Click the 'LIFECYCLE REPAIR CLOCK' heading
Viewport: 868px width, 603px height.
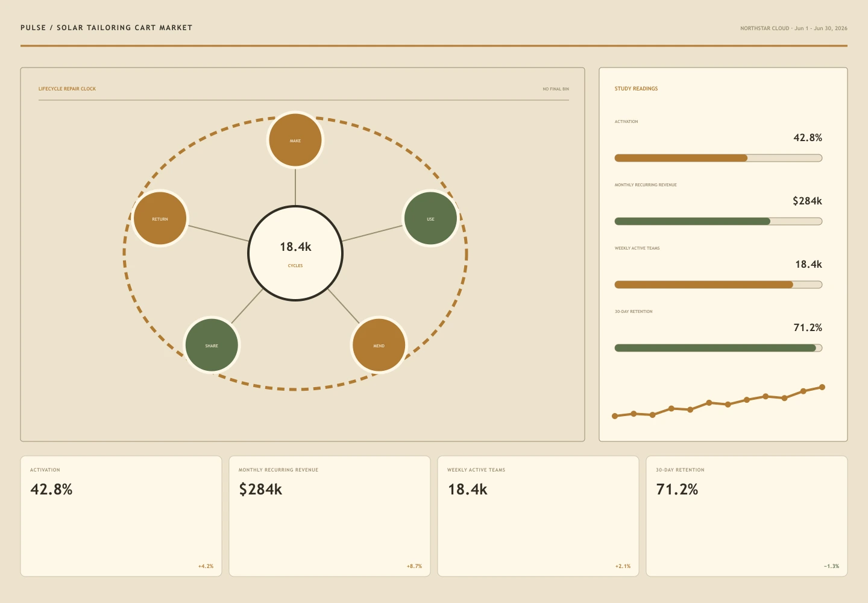[67, 89]
